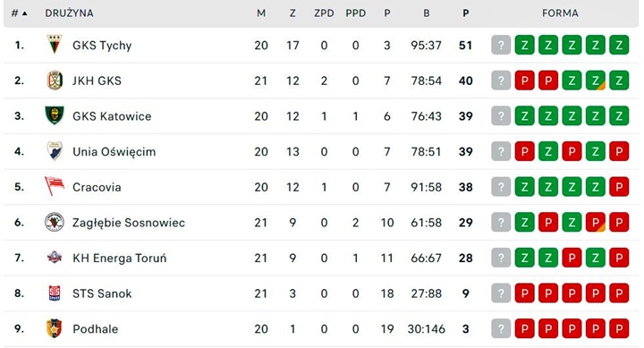Open GKS Katowice club badge

point(55,115)
